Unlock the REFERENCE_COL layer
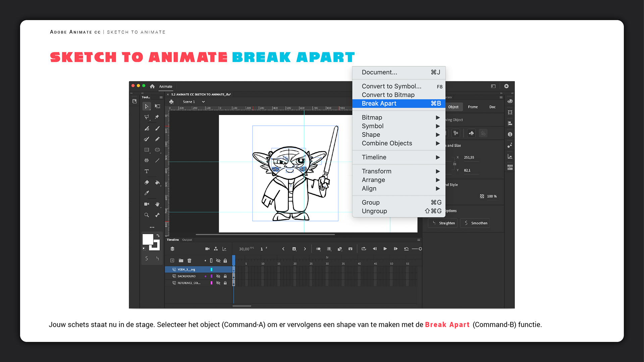 [225, 283]
